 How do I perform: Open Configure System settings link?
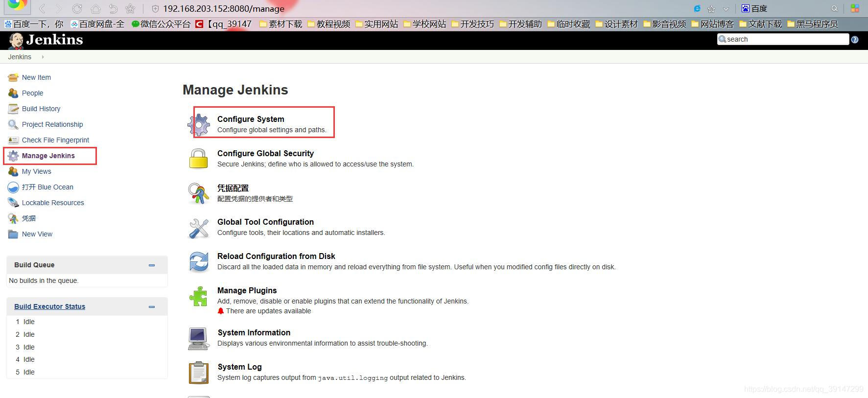click(x=251, y=119)
